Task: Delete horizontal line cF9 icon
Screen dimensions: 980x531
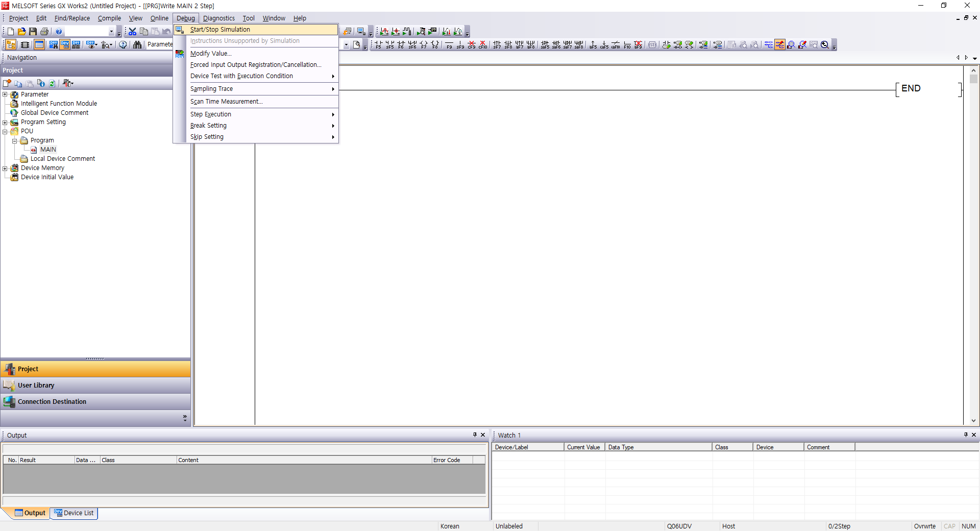Action: [x=472, y=45]
